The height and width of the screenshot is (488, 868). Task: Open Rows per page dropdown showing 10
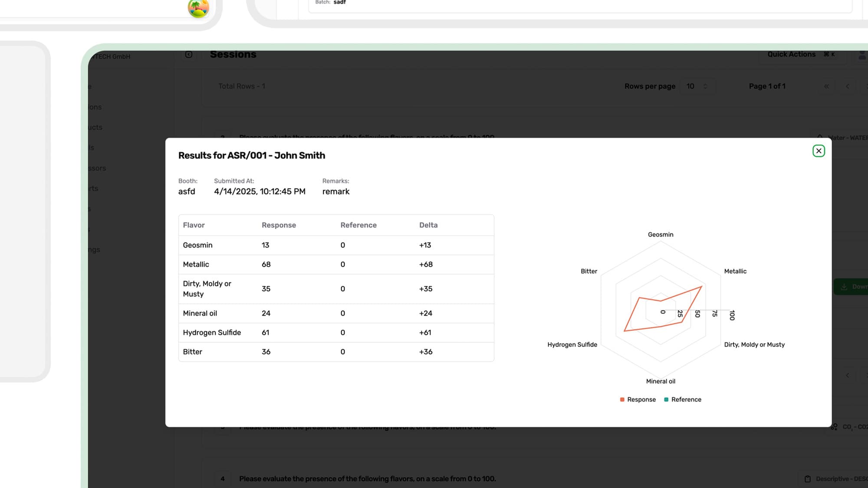click(697, 86)
